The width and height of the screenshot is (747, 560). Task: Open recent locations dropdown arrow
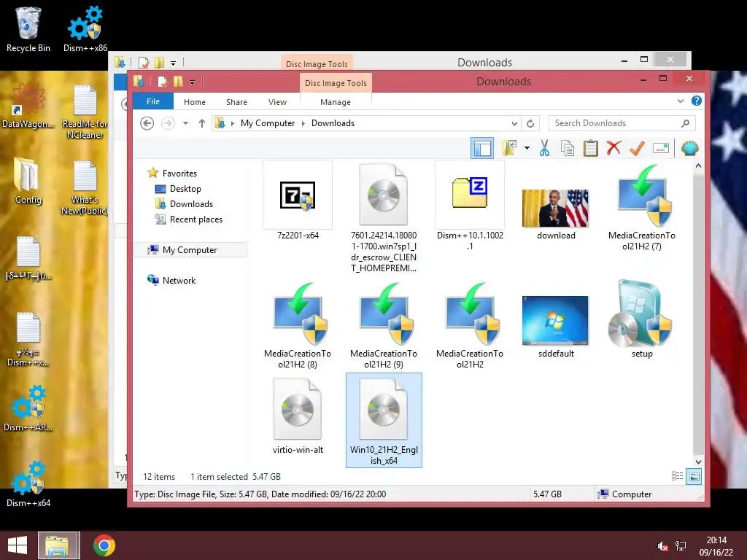pyautogui.click(x=185, y=123)
